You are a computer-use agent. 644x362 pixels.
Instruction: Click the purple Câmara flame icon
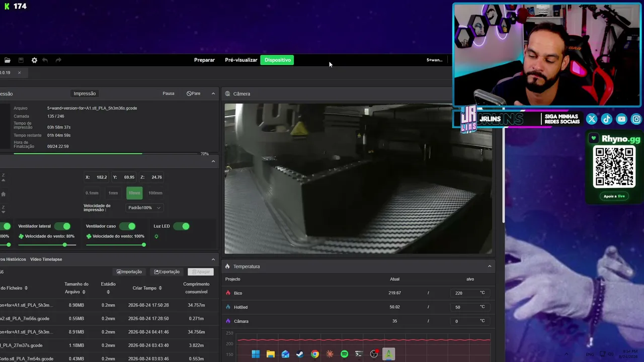(x=228, y=321)
